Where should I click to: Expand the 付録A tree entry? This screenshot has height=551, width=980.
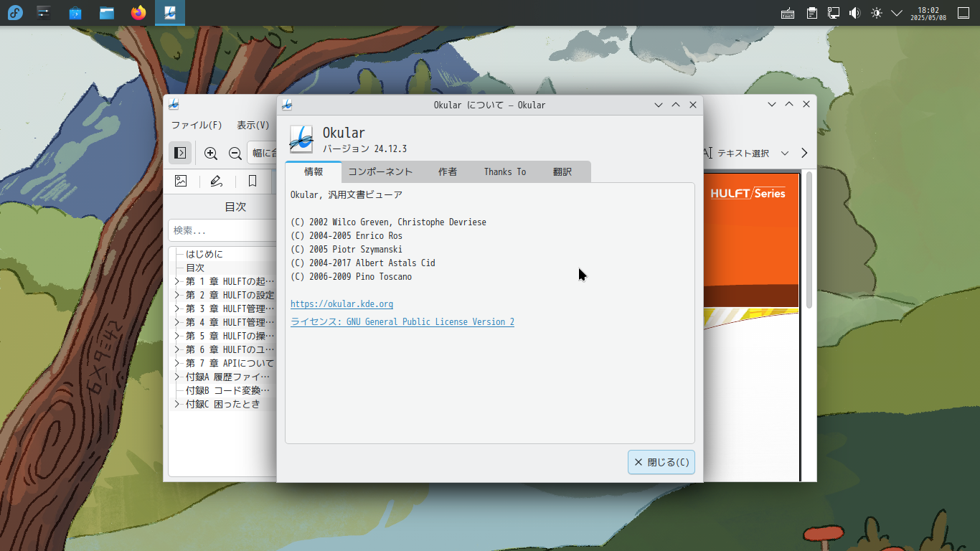point(177,377)
